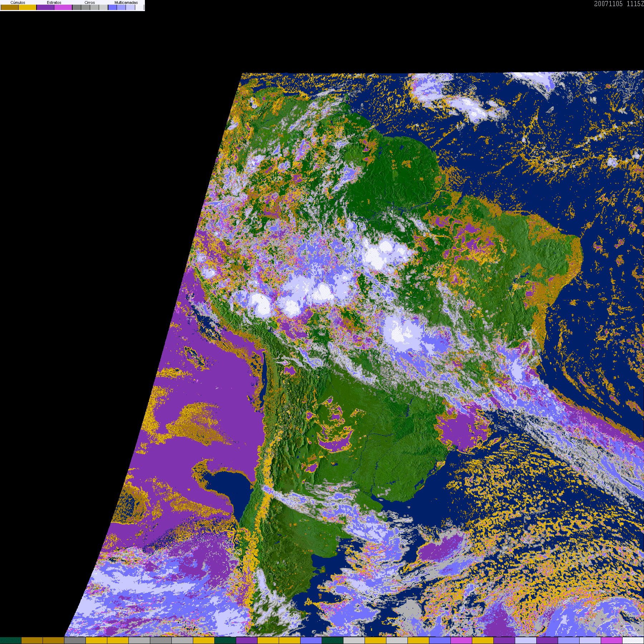Choose the magenta Estratos legend swatch
The image size is (644, 644).
[63, 7]
